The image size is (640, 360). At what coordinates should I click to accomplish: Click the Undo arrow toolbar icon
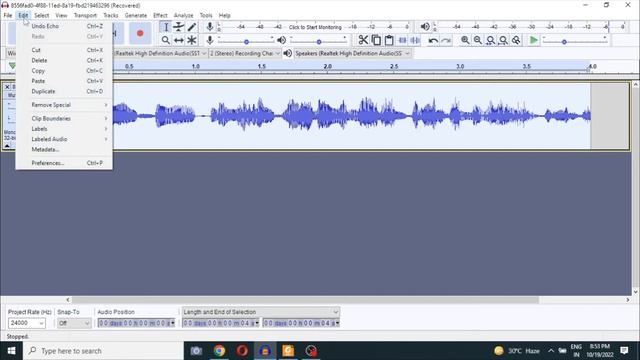pos(433,40)
